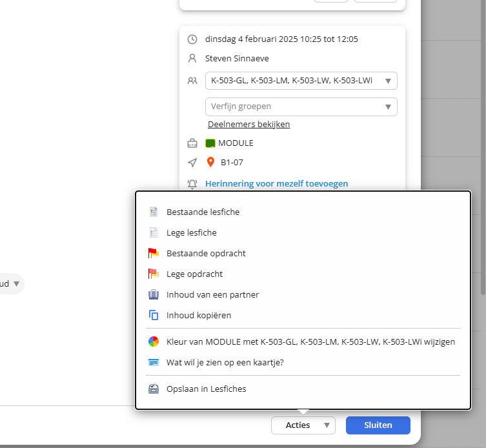486x448 pixels.
Task: Select Opslaan in Lesfiches menu entry
Action: pyautogui.click(x=206, y=389)
